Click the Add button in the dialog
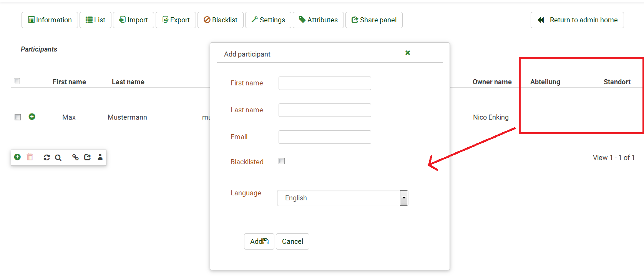 259,241
